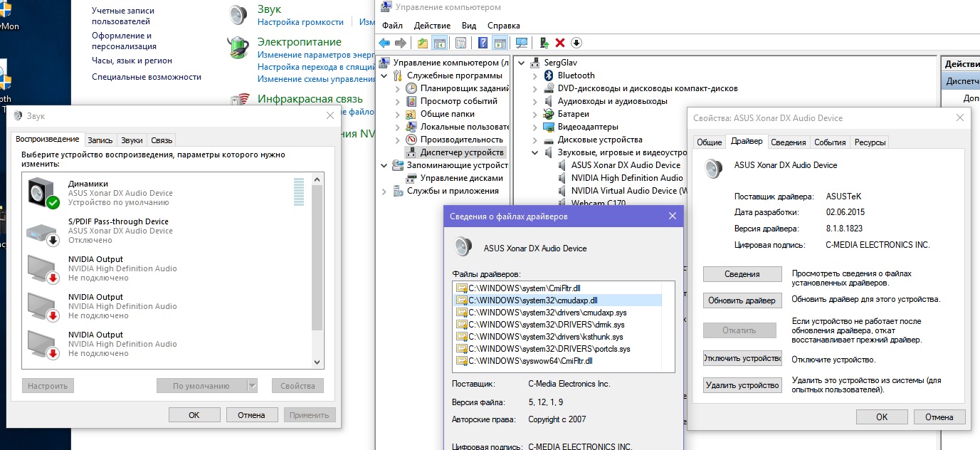Image resolution: width=980 pixels, height=450 pixels.
Task: Switch to the Общие tab in properties
Action: (x=709, y=142)
